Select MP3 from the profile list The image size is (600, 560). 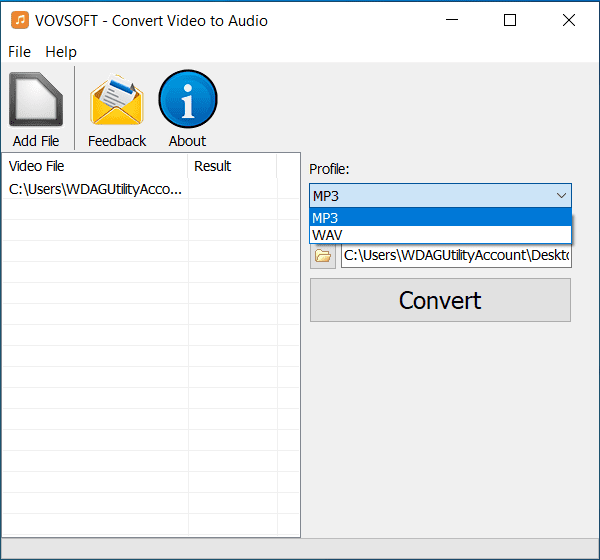pyautogui.click(x=440, y=218)
